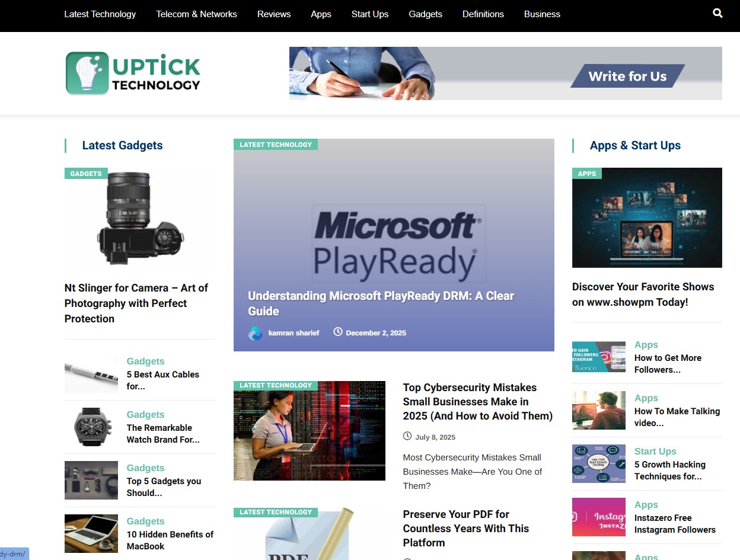
Task: Click the GADGETS badge on the camera image
Action: coord(85,173)
